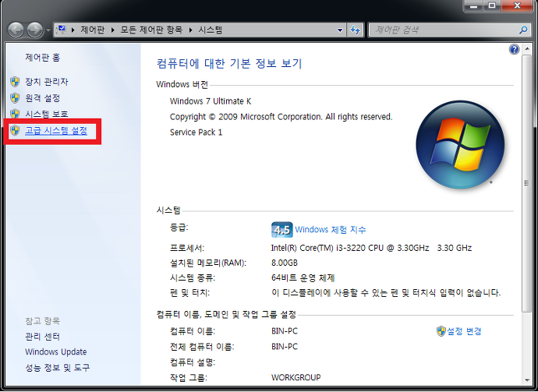Viewport: 538px width, 392px height.
Task: Click 64비트 운영 체제 value
Action: point(303,277)
